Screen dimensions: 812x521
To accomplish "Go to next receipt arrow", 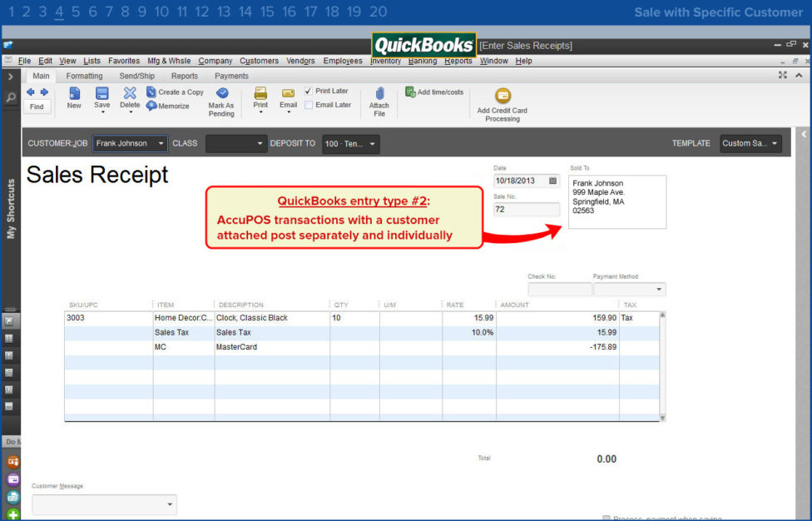I will coord(45,92).
